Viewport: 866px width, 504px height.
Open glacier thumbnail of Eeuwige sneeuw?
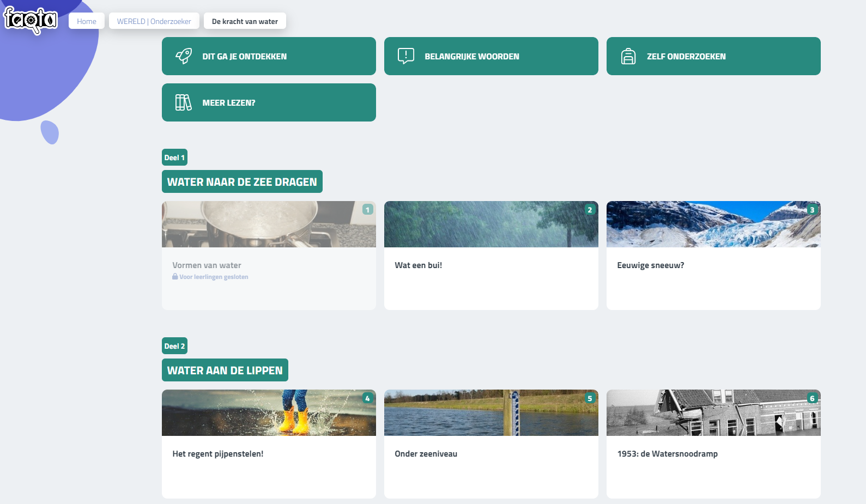tap(713, 224)
